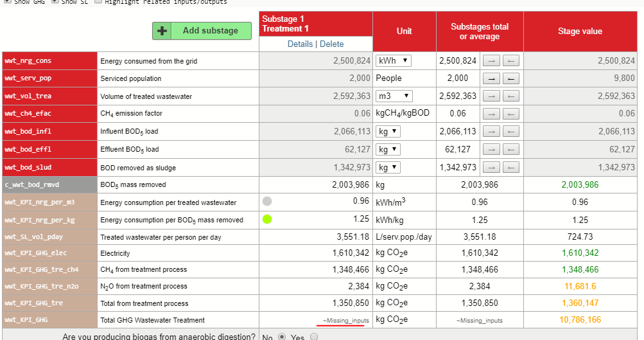Open kg unit dropdown for Effluent BOD5 load
The width and height of the screenshot is (644, 340).
(388, 150)
